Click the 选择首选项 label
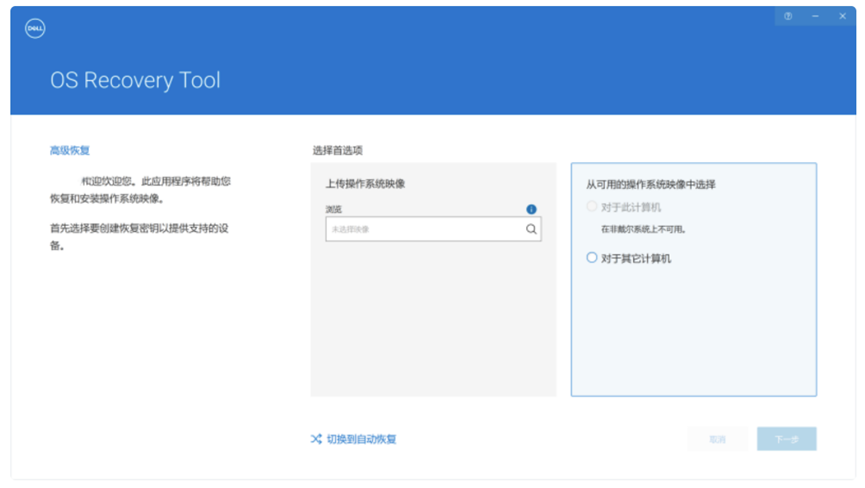Viewport: 865px width, 488px height. coord(338,150)
